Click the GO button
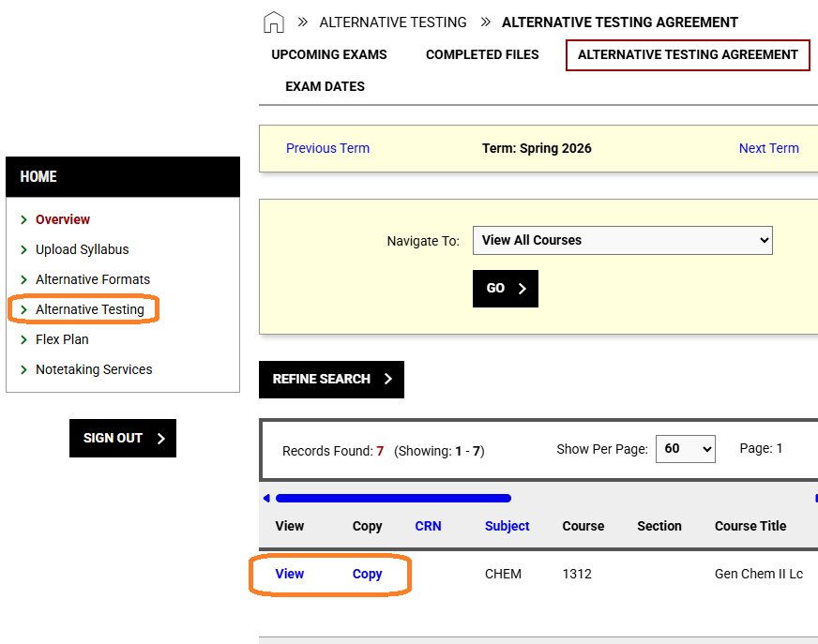818x644 pixels. click(x=505, y=289)
